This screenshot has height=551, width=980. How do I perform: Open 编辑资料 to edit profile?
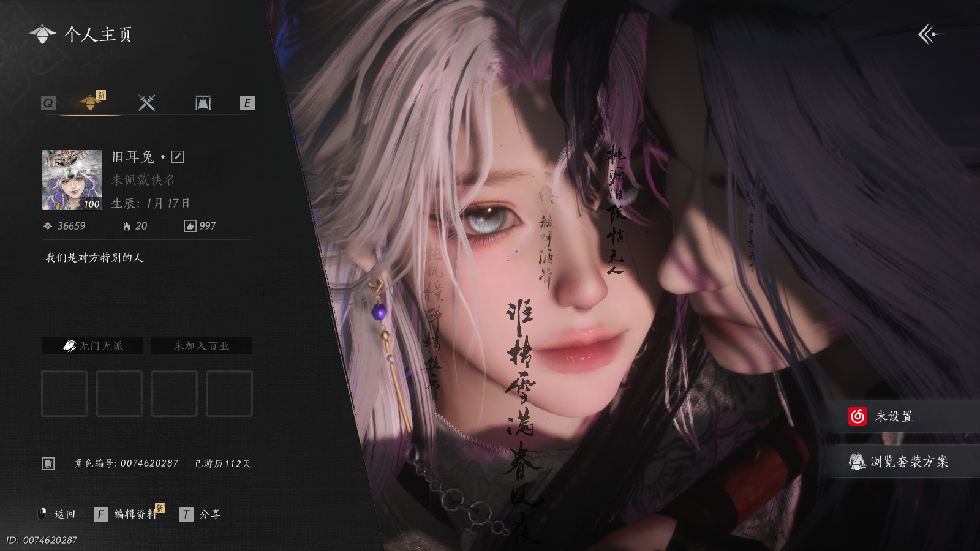pyautogui.click(x=135, y=514)
